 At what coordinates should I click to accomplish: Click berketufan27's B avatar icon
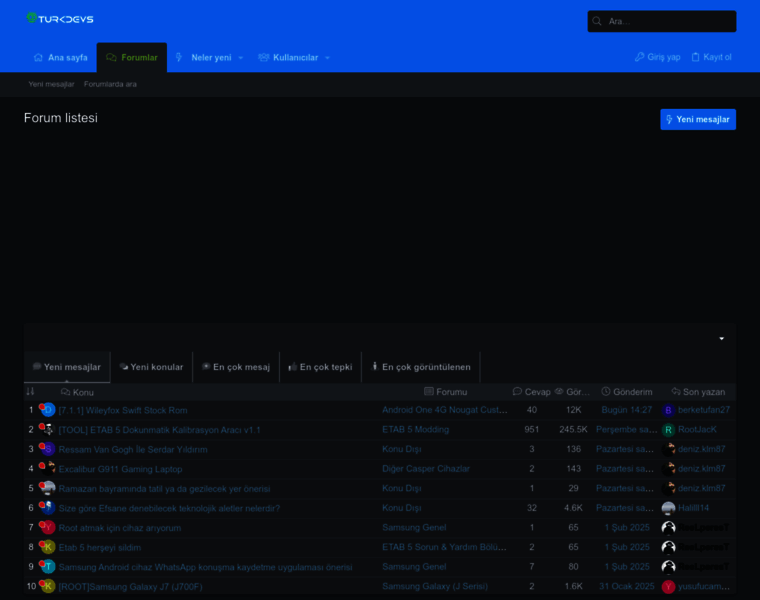[668, 411]
